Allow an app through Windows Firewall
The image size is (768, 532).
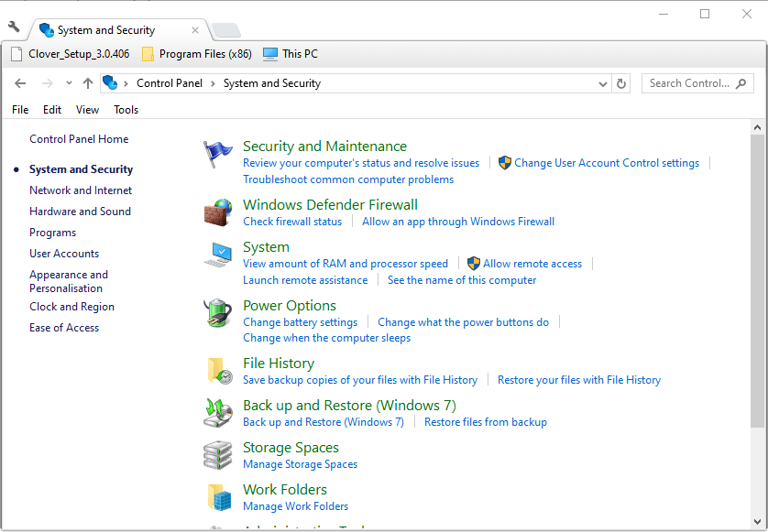[x=458, y=222]
